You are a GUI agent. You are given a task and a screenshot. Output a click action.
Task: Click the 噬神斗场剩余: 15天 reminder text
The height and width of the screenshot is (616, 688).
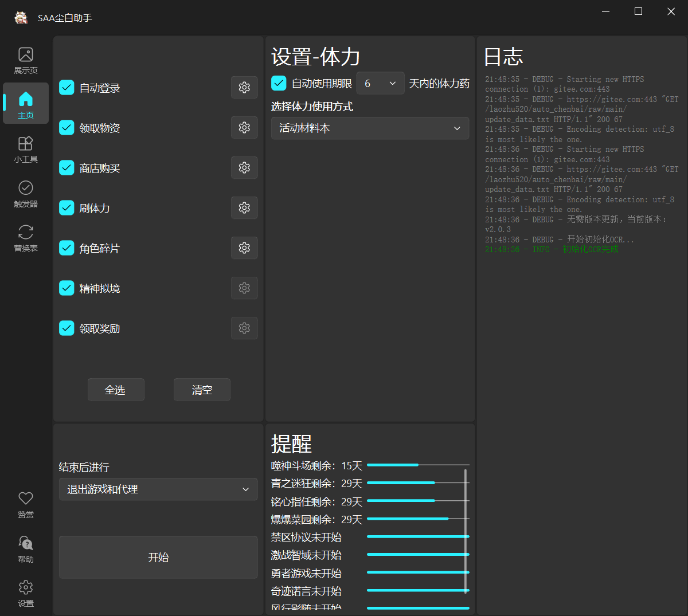pos(316,466)
